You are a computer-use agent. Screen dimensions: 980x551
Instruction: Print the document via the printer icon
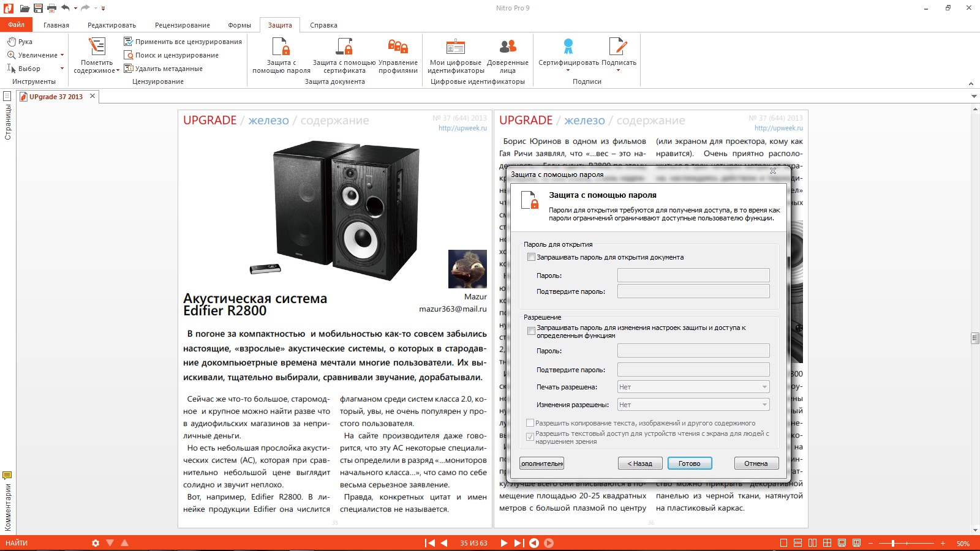pyautogui.click(x=52, y=9)
